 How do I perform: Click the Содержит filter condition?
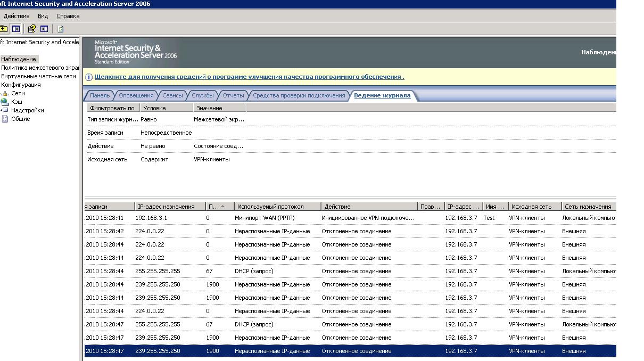[x=154, y=159]
